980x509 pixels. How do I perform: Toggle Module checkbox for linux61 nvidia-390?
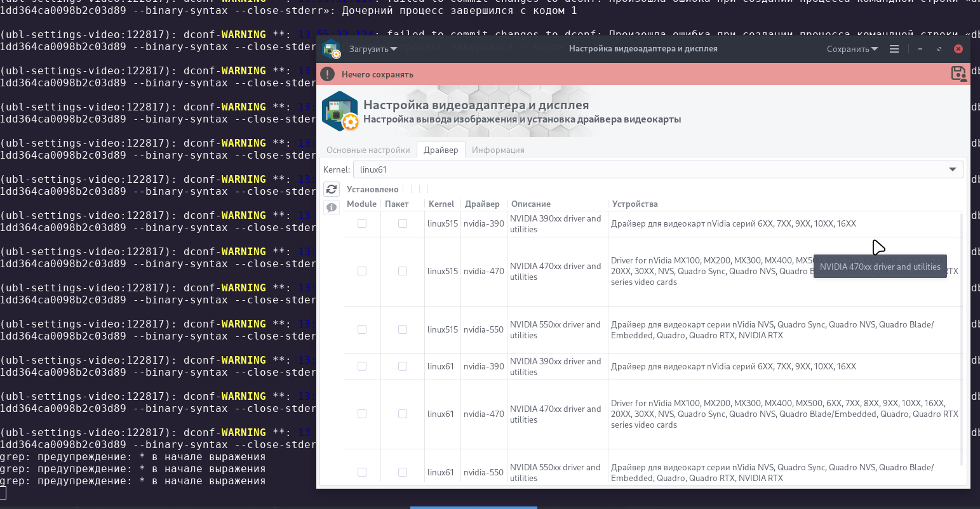point(362,366)
